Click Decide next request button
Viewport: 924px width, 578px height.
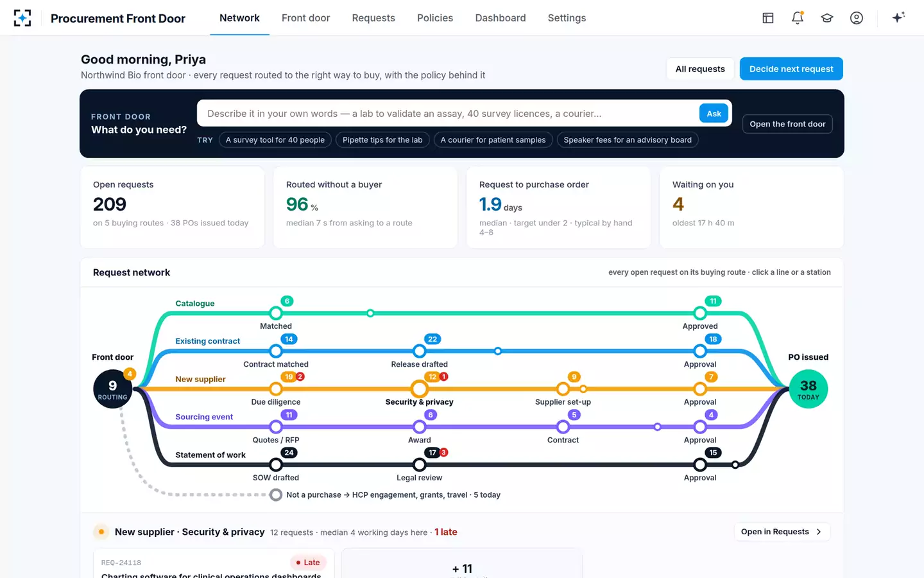[791, 69]
